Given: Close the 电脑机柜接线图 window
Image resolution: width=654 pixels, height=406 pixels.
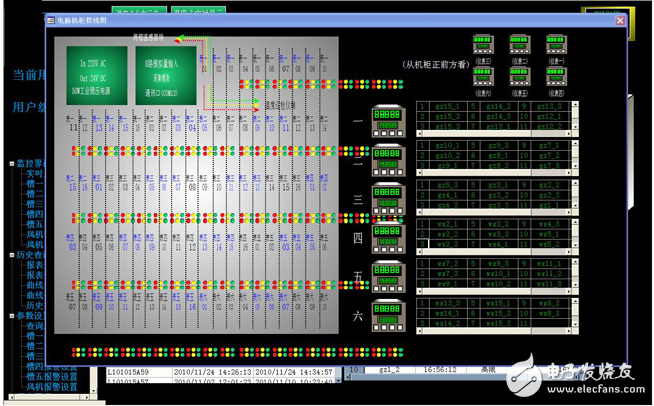Looking at the screenshot, I should pyautogui.click(x=620, y=20).
